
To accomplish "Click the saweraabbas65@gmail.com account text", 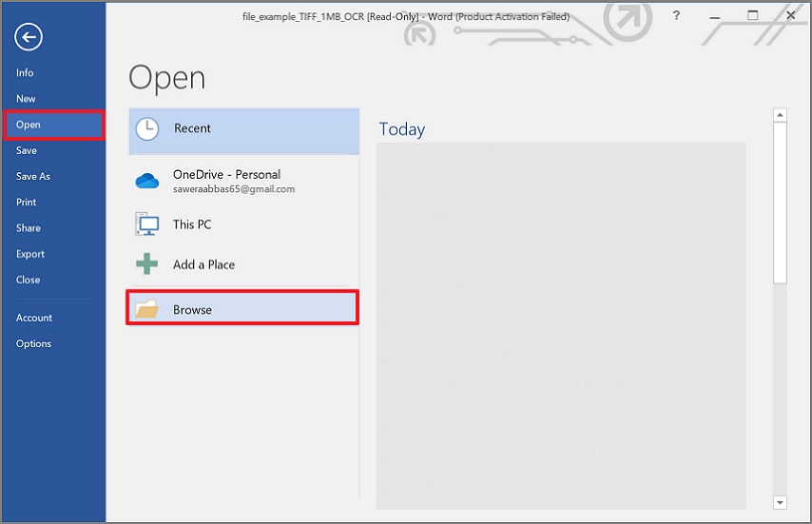I will (x=234, y=189).
